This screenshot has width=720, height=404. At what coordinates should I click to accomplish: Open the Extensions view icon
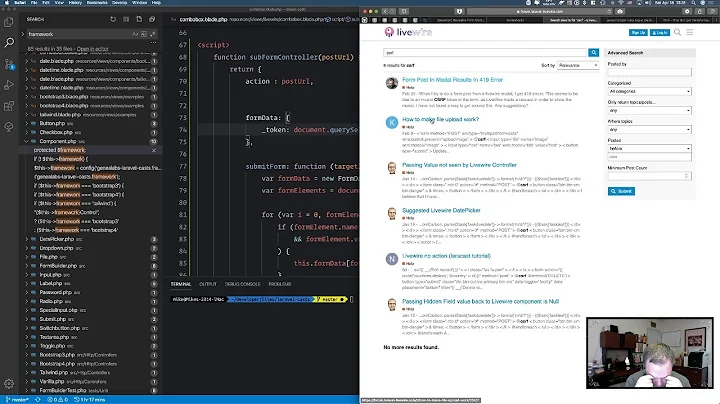pos(9,106)
